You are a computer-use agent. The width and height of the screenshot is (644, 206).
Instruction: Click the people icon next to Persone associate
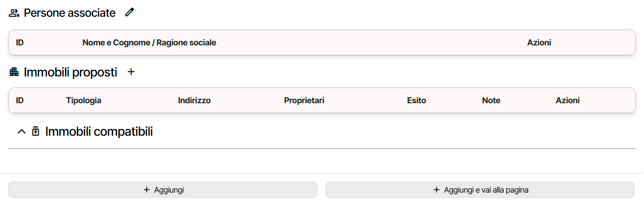click(x=14, y=13)
